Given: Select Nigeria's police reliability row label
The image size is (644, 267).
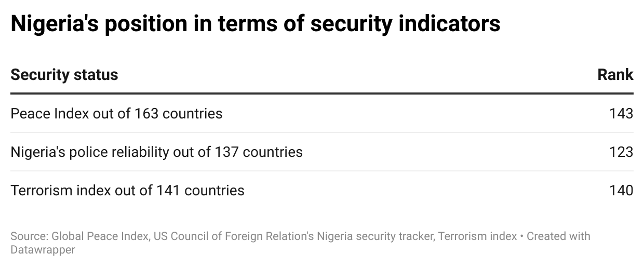Looking at the screenshot, I should point(156,152).
